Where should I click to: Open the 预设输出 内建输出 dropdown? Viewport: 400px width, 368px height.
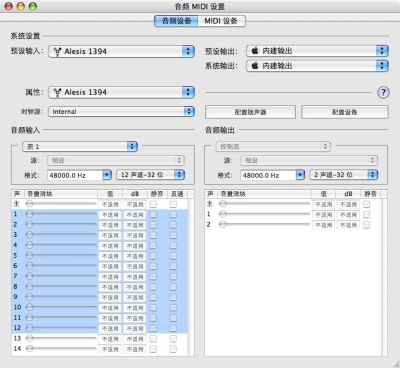(317, 51)
